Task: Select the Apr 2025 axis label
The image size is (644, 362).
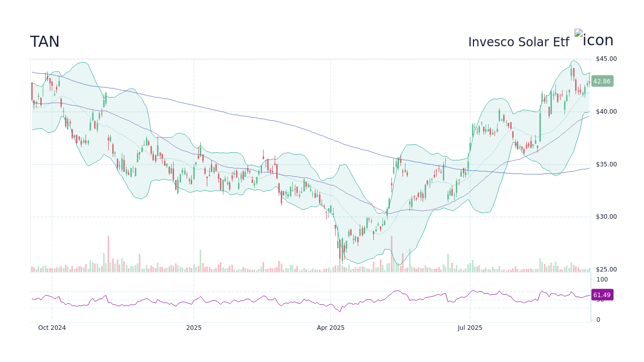Action: coord(331,327)
